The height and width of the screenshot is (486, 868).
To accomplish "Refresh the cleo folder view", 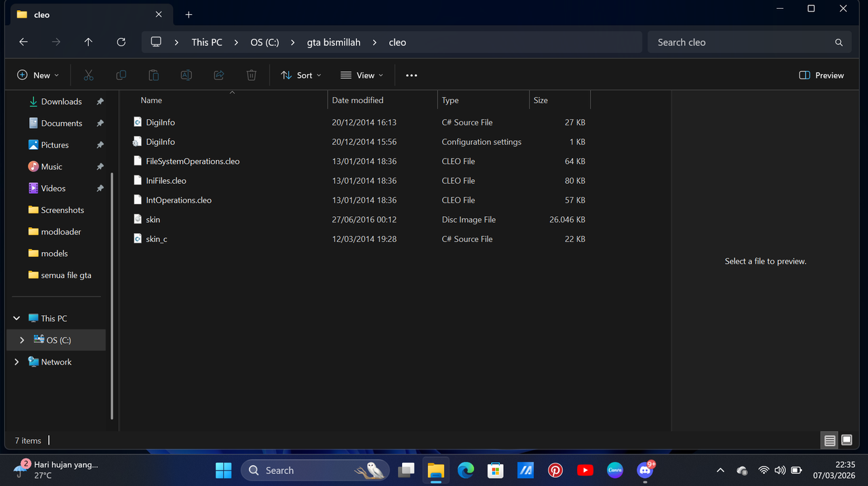I will coord(121,42).
